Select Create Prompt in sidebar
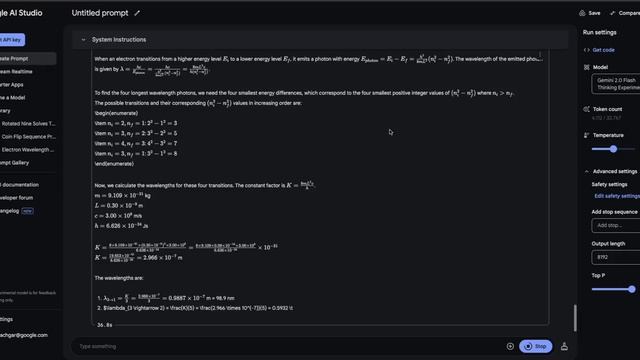 pyautogui.click(x=28, y=58)
